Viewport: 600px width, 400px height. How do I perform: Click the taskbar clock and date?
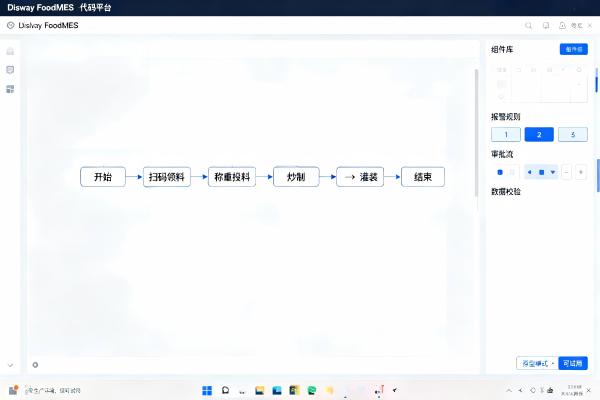click(x=573, y=390)
